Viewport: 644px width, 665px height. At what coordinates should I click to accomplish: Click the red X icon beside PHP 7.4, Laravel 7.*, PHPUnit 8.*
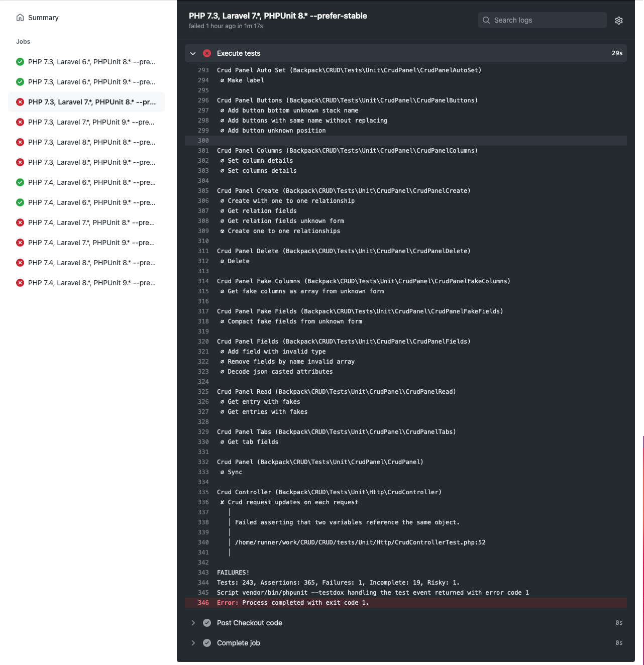point(20,223)
